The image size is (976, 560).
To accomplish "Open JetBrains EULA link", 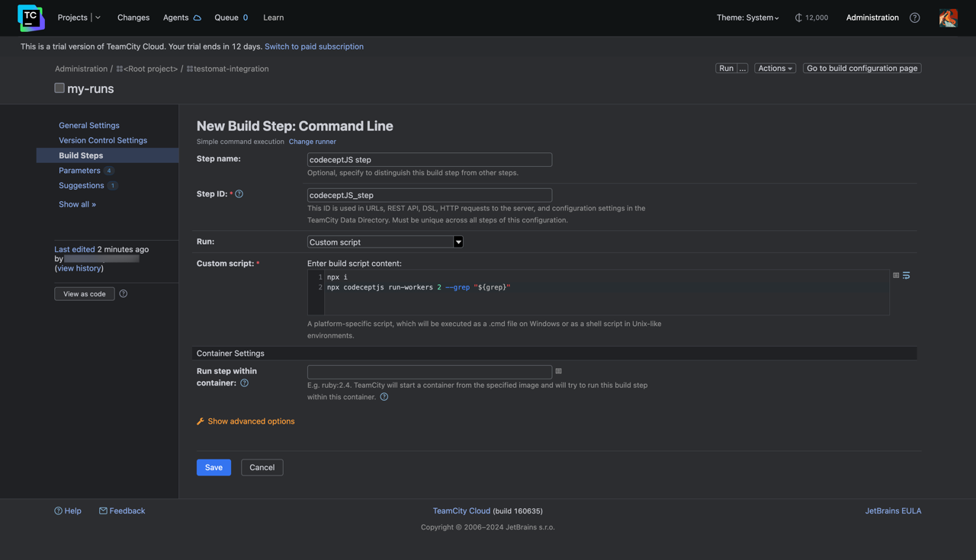I will [893, 511].
